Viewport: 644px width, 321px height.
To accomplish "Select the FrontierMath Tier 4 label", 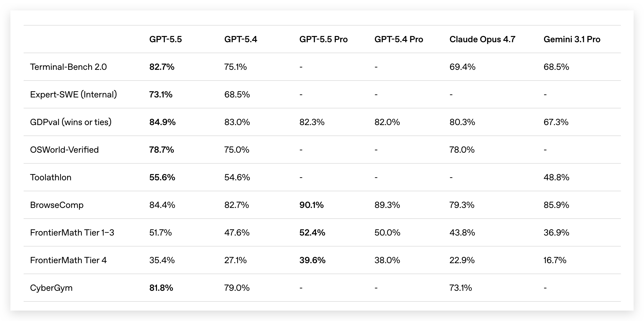I will click(x=68, y=260).
